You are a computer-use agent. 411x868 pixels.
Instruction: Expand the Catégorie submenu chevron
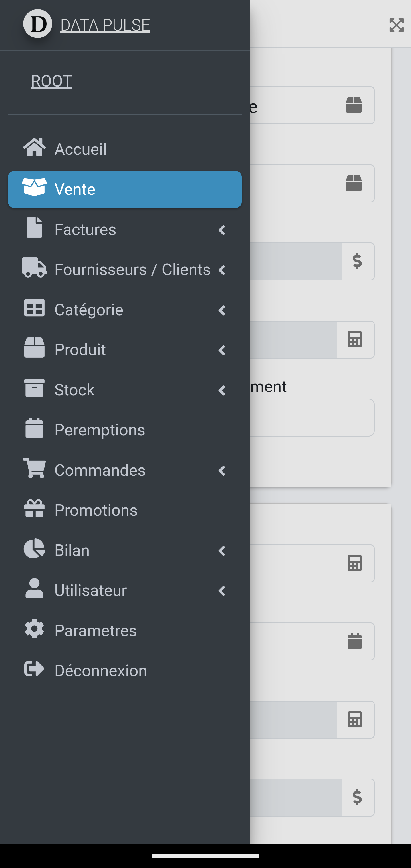222,310
